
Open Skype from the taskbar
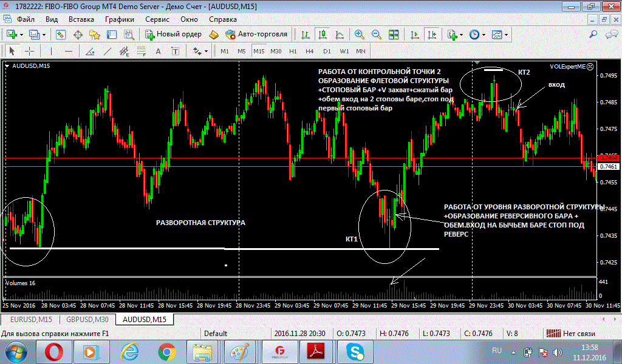coord(355,351)
